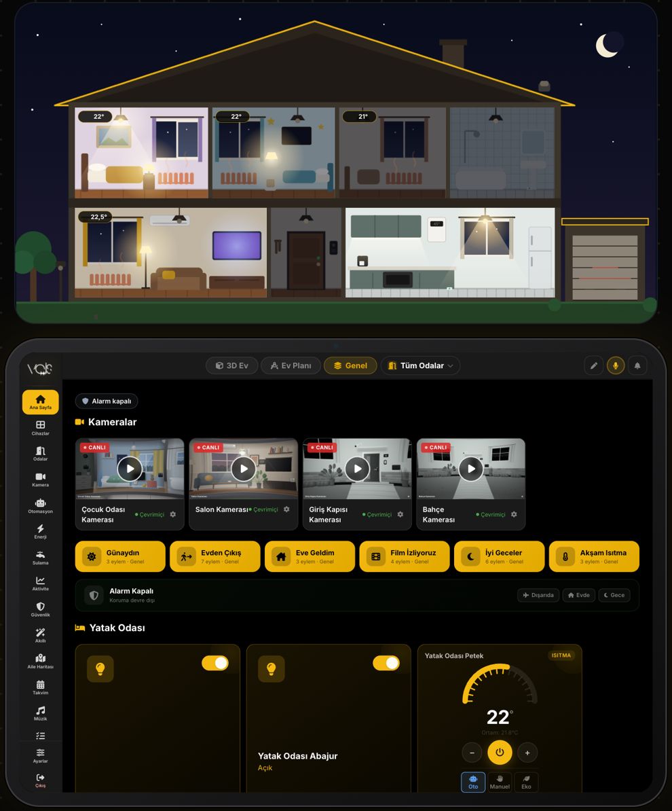Run the Film İzliyoruz scene
The width and height of the screenshot is (672, 811).
point(405,556)
